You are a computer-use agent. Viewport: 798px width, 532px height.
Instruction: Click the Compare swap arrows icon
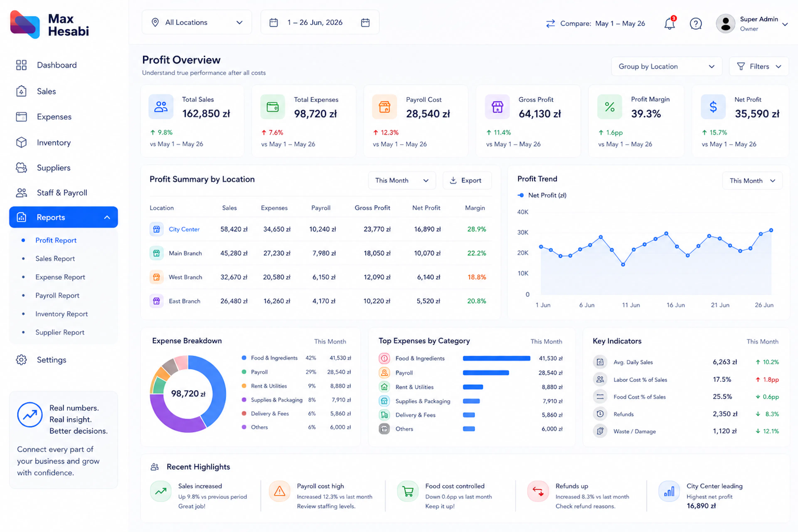pos(550,23)
